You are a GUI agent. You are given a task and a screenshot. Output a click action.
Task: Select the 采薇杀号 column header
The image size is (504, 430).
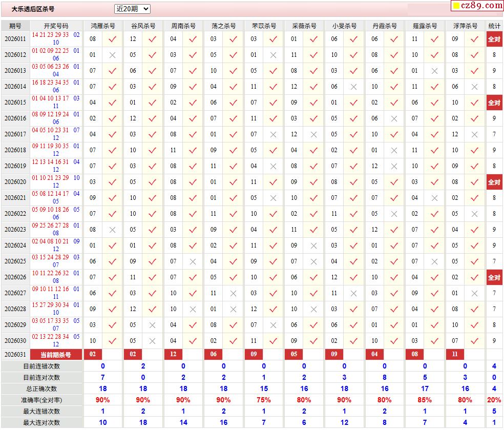point(304,26)
